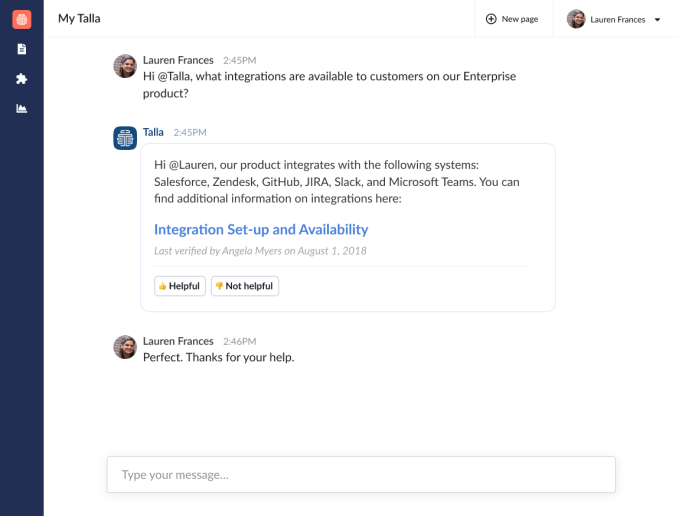Open Integration Set-up and Availability link
The image size is (679, 516).
click(261, 229)
